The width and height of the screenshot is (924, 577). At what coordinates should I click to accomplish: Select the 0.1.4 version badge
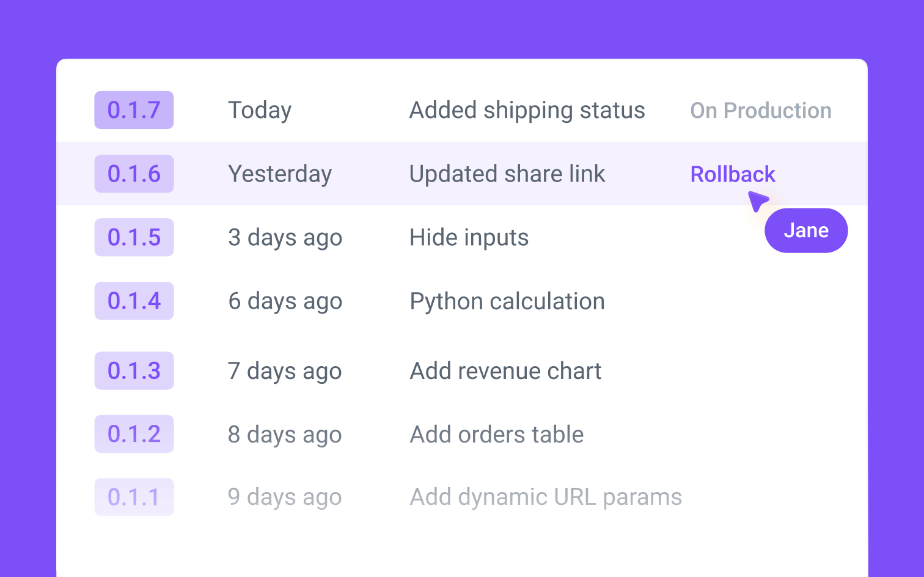(x=134, y=301)
